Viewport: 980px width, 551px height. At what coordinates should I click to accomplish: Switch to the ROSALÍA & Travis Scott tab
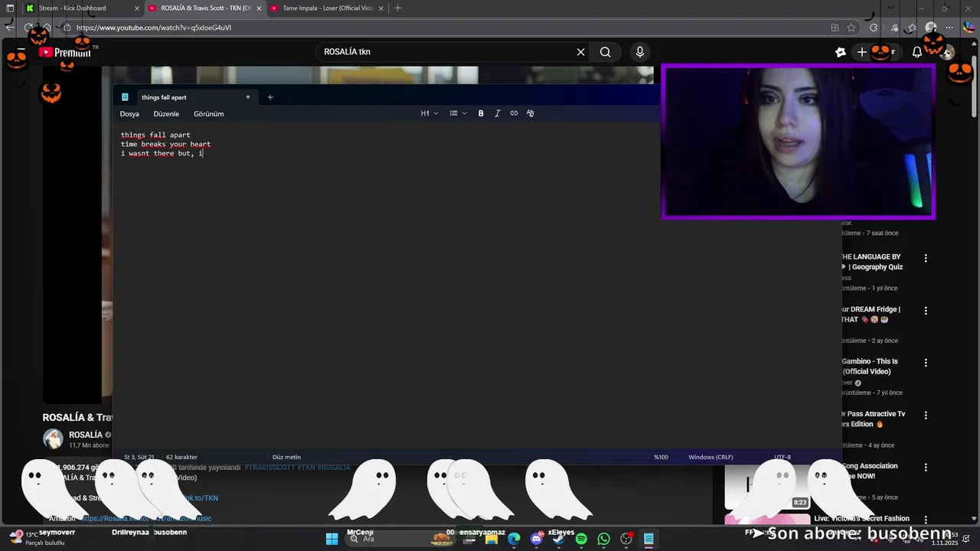(205, 8)
